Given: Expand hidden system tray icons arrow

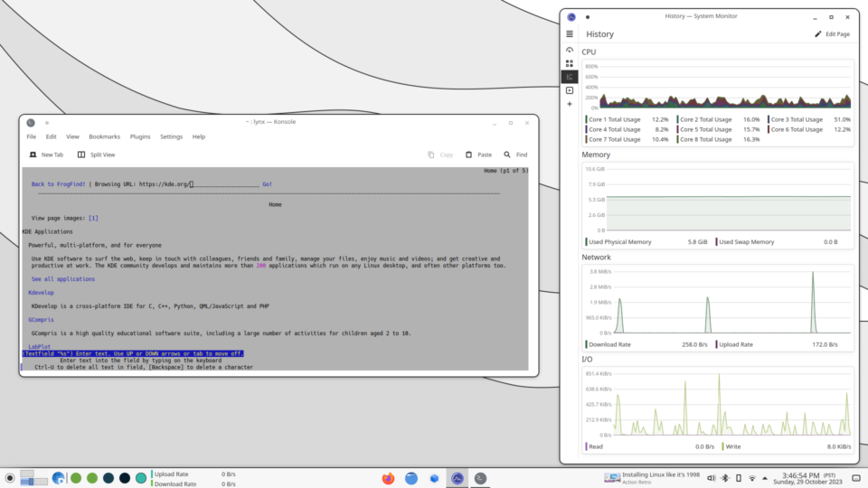Looking at the screenshot, I should point(765,478).
